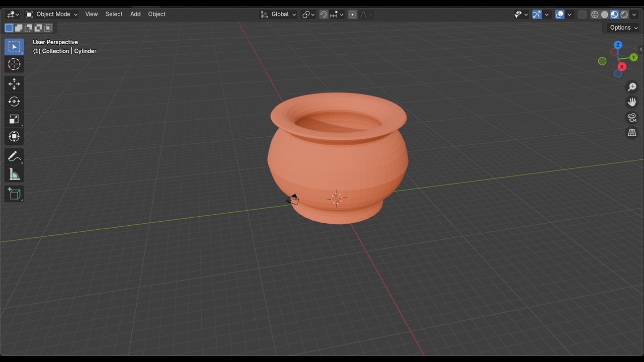
Task: Open the Select menu
Action: 114,14
